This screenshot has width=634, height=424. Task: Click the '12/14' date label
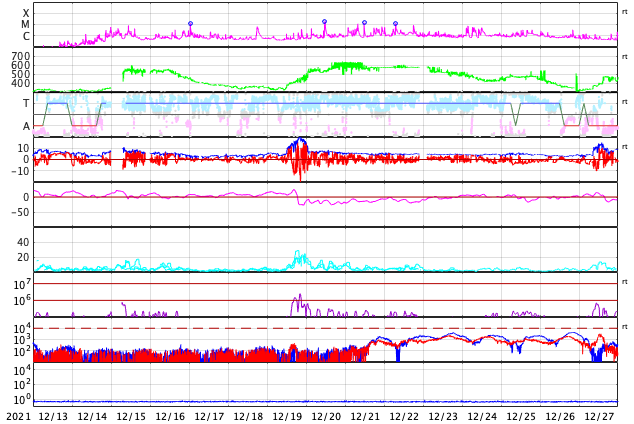pos(92,417)
